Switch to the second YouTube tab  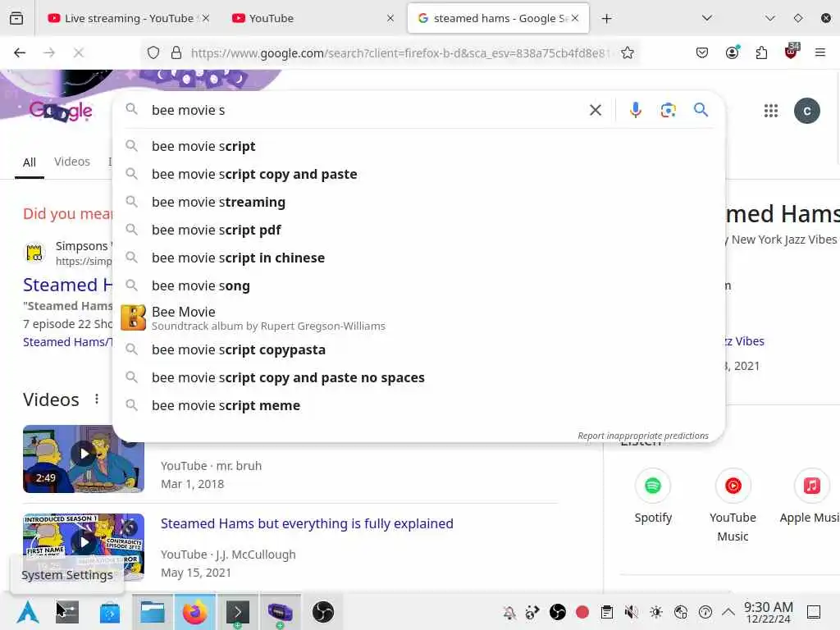pyautogui.click(x=313, y=18)
